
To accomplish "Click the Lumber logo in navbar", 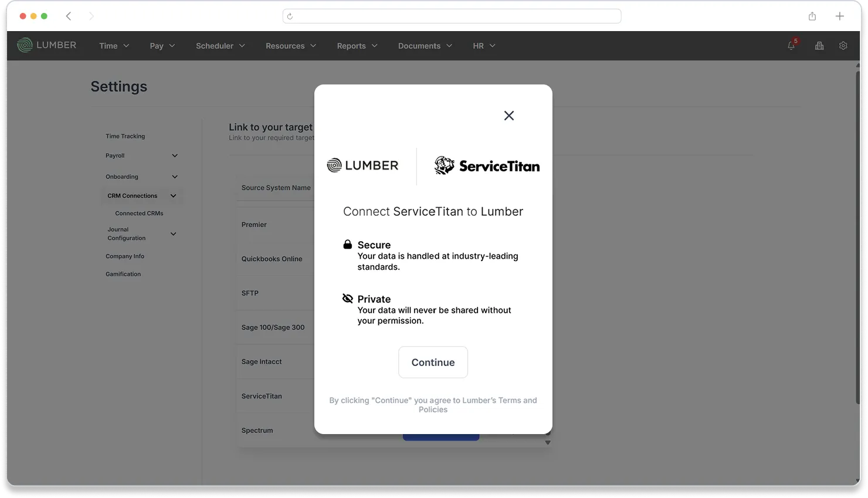I will 47,45.
